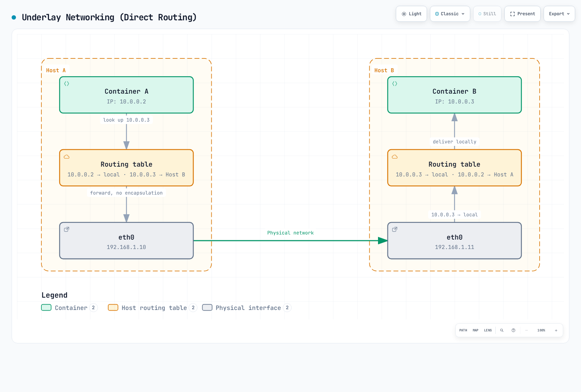
Task: Click the Host routing table legend label
Action: (x=154, y=308)
